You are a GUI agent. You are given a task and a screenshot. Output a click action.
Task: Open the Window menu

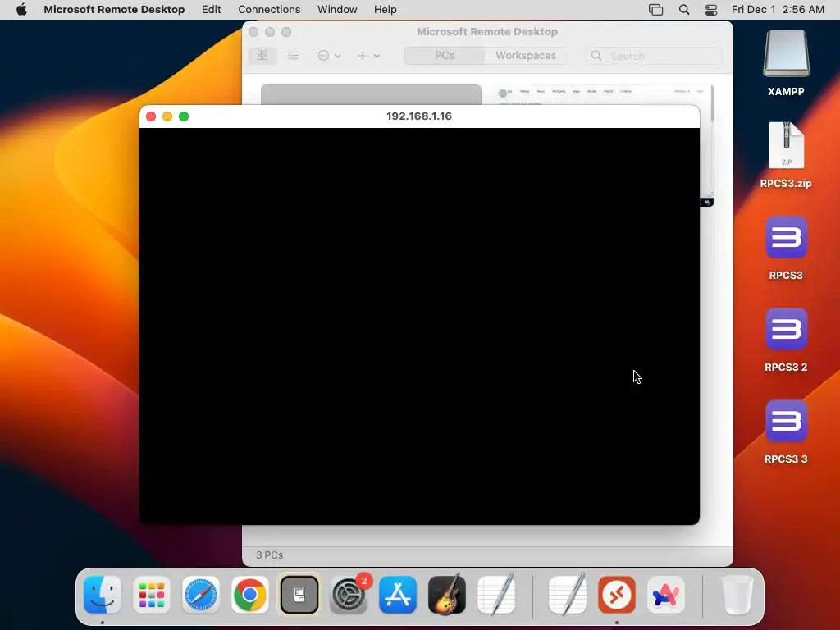(x=337, y=10)
